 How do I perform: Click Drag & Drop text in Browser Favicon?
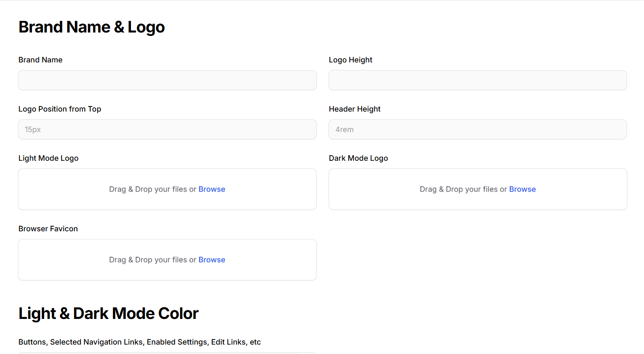[x=152, y=260]
